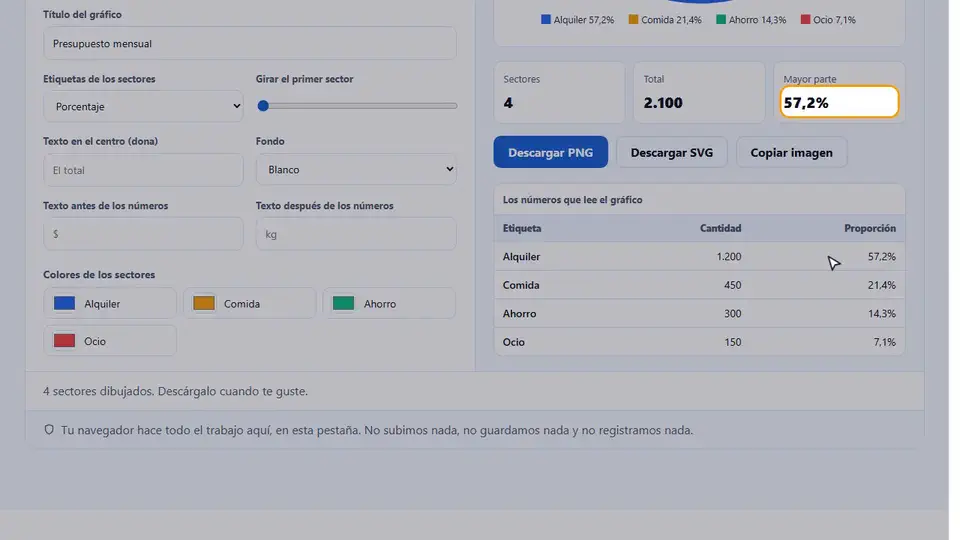This screenshot has width=960, height=540.
Task: Click the Sectores value 4
Action: (508, 103)
